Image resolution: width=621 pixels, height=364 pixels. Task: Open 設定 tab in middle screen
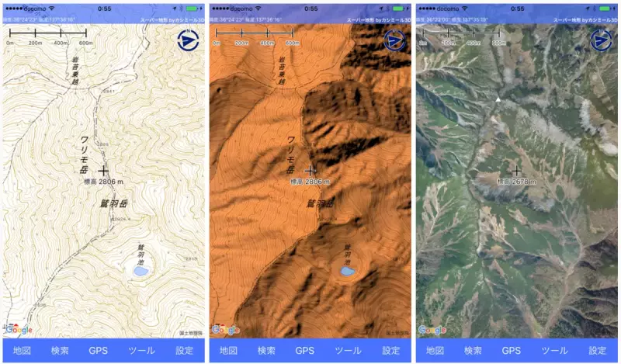click(391, 351)
